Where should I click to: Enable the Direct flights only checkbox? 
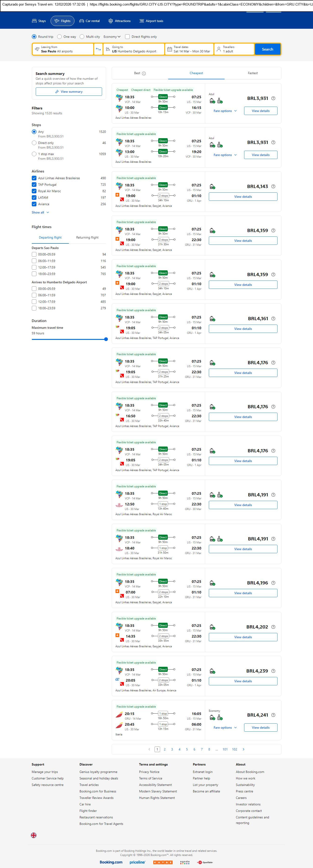tap(127, 37)
